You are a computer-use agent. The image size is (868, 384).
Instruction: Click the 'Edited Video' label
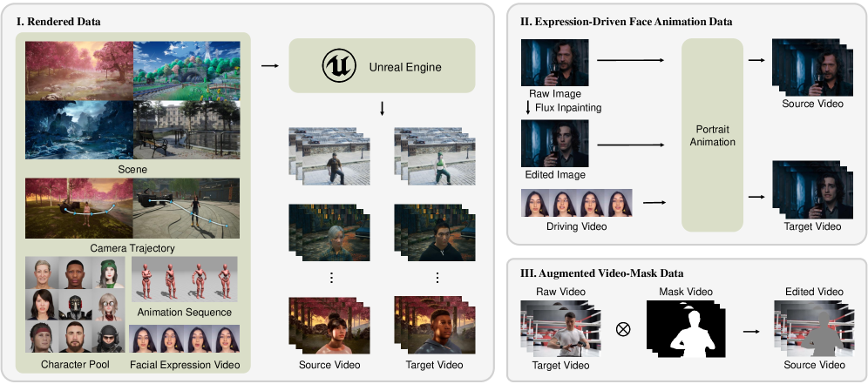[x=814, y=292]
